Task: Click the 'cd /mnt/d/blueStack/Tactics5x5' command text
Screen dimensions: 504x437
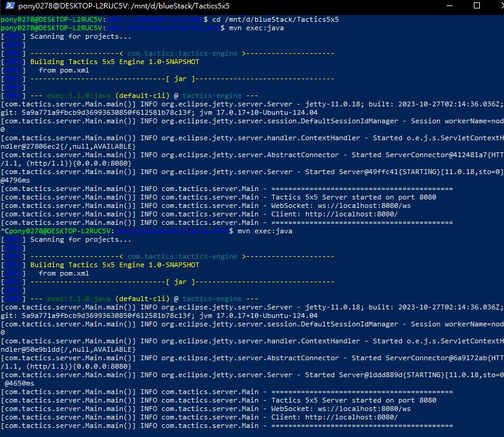Action: pyautogui.click(x=276, y=19)
